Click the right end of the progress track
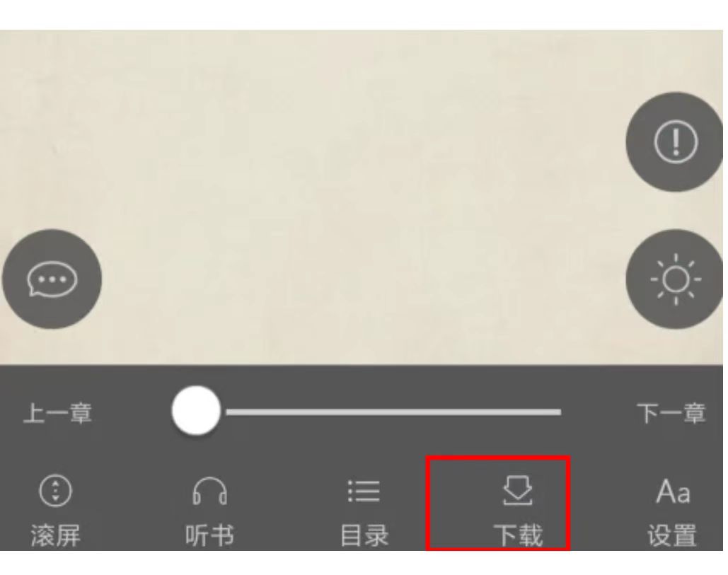Image resolution: width=728 pixels, height=575 pixels. [x=557, y=412]
